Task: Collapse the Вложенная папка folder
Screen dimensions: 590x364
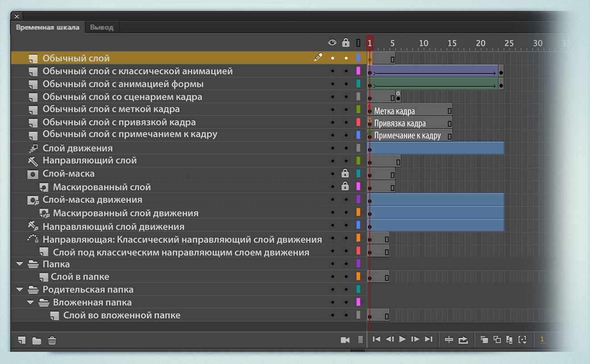Action: click(x=30, y=302)
